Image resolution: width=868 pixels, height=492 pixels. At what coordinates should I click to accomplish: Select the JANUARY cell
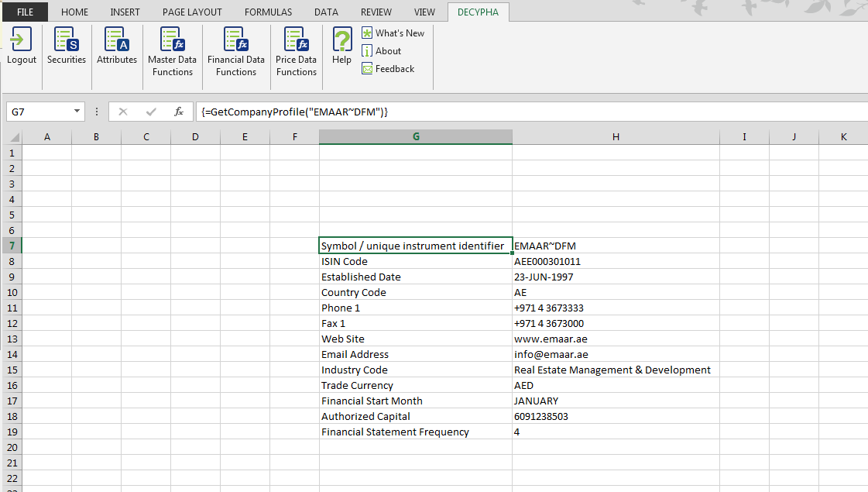[616, 401]
